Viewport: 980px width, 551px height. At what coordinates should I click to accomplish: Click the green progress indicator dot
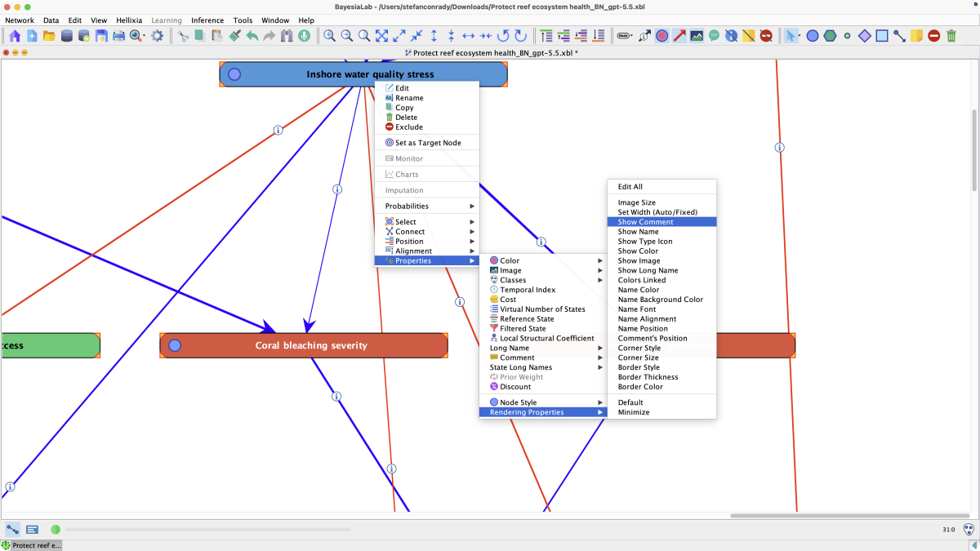coord(56,530)
